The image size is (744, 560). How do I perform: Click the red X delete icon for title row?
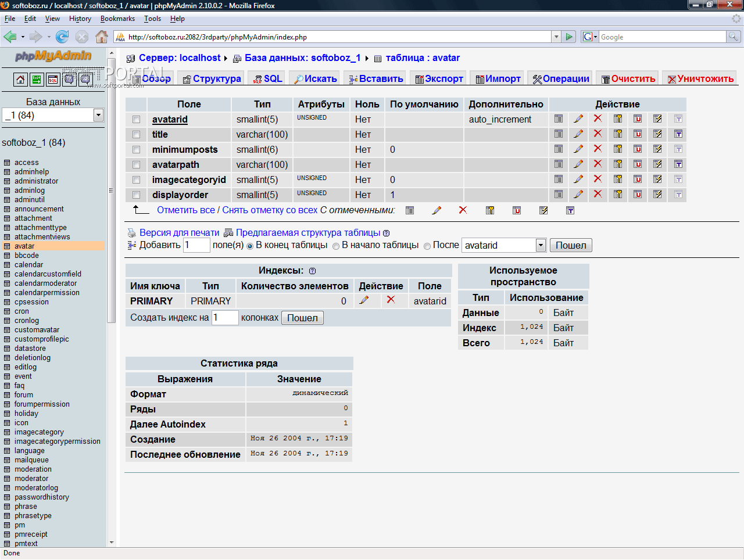598,134
